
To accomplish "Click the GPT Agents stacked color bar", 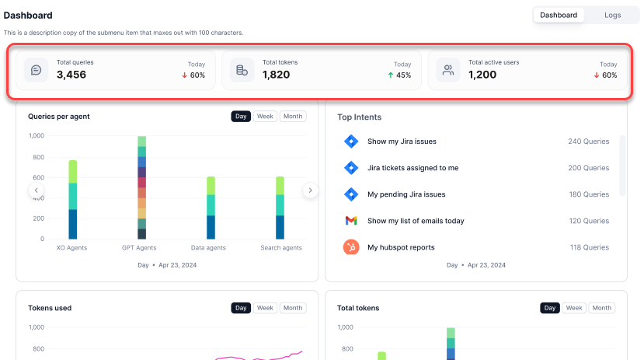I will (141, 187).
